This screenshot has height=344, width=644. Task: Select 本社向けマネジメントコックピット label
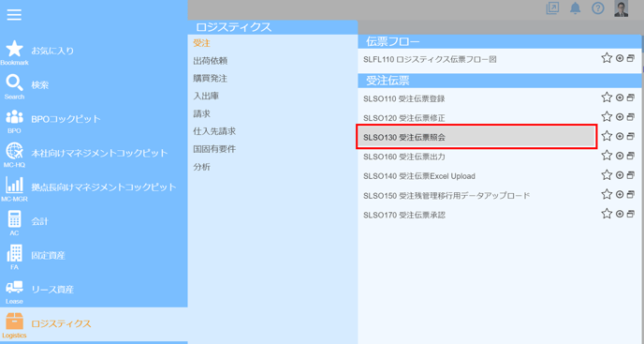pyautogui.click(x=100, y=154)
